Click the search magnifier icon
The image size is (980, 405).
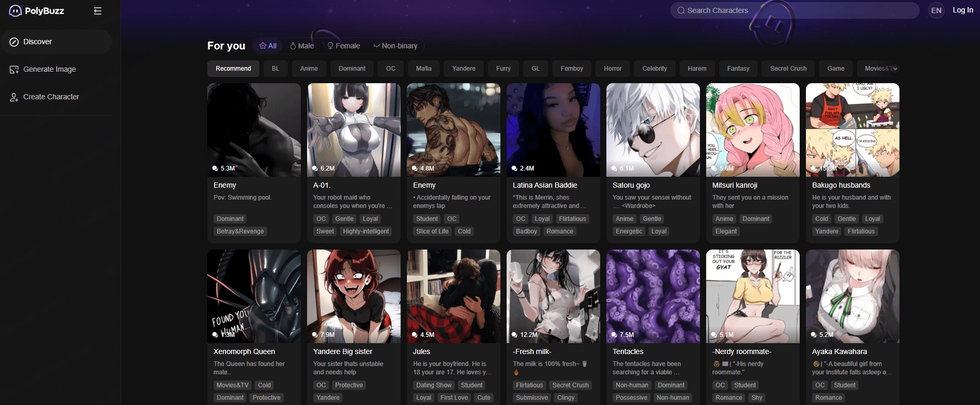(681, 10)
